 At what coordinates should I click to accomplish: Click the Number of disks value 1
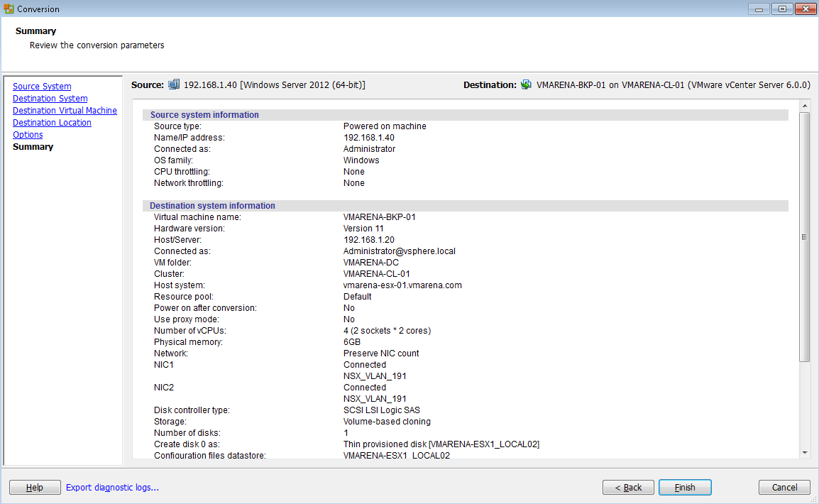(346, 433)
